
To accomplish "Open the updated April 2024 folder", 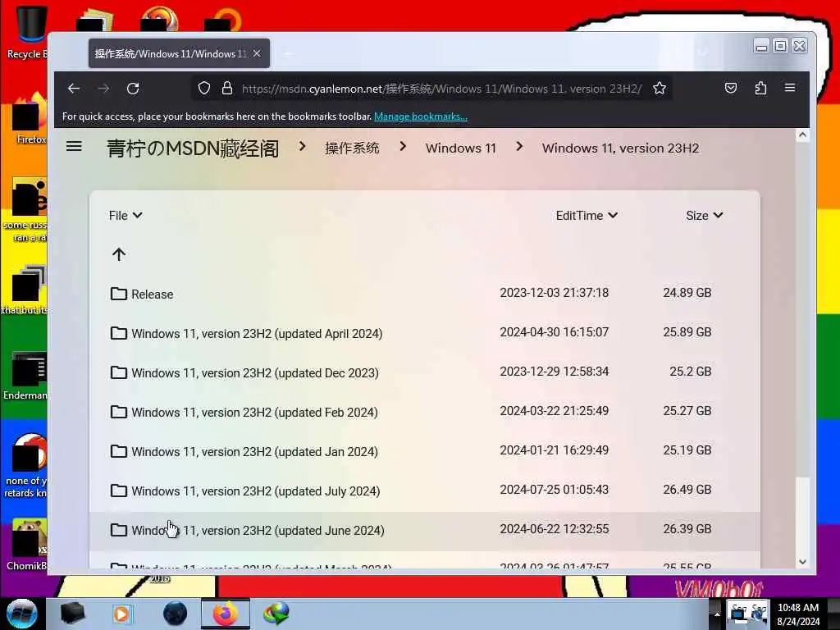I will coord(257,333).
